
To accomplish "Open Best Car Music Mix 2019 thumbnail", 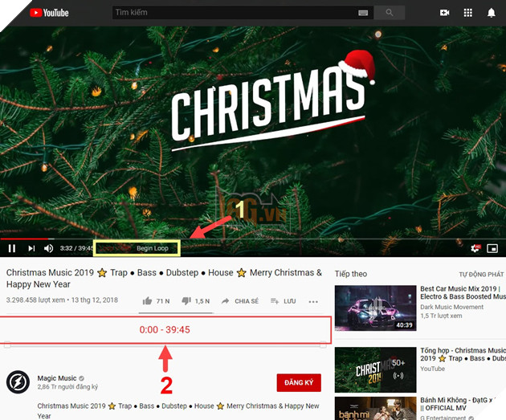I will [x=375, y=308].
